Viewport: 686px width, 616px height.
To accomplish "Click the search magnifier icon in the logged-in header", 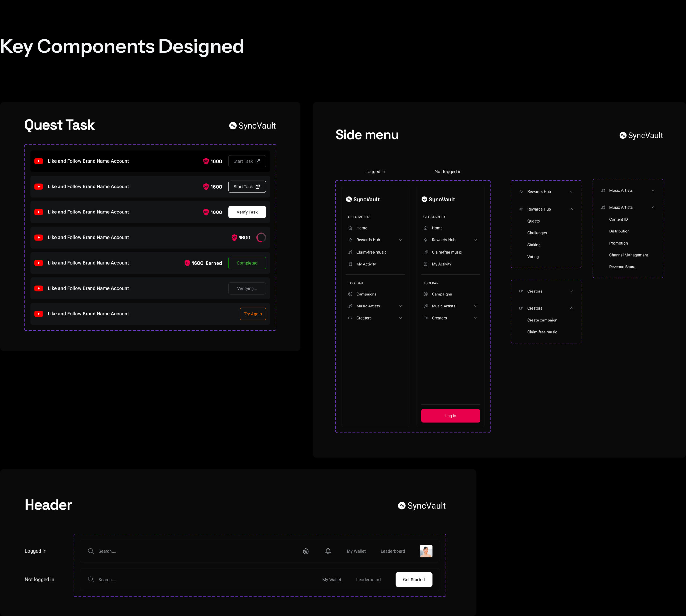I will (91, 551).
